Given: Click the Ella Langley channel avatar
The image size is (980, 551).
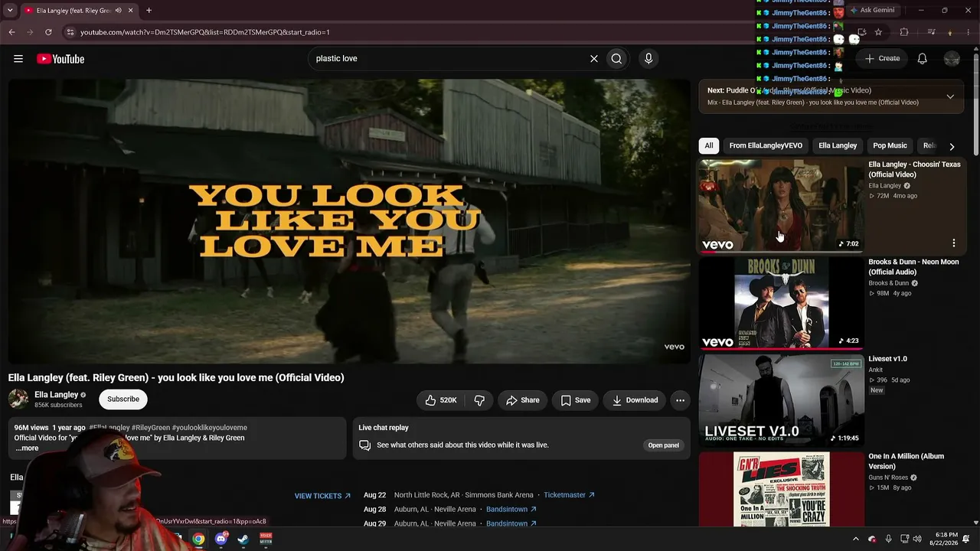Looking at the screenshot, I should click(x=18, y=399).
